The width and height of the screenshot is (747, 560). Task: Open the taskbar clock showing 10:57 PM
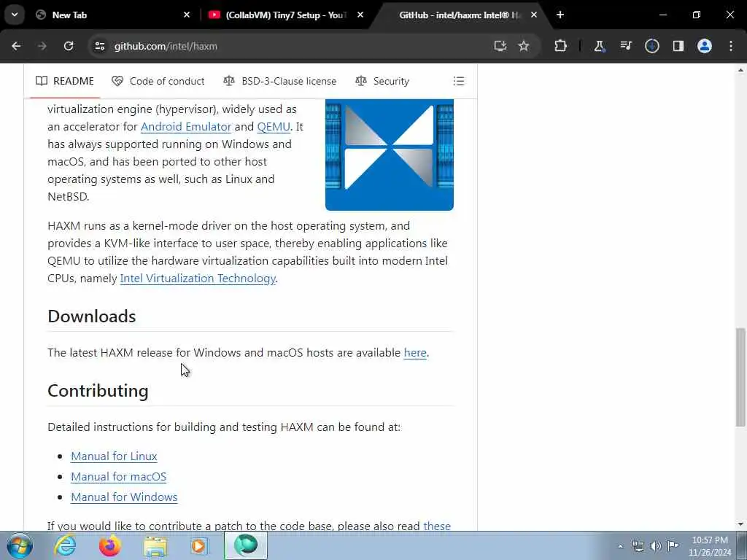point(710,546)
